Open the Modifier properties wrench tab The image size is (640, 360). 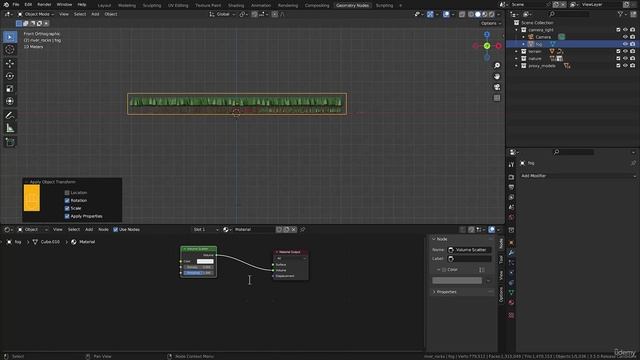tap(511, 253)
